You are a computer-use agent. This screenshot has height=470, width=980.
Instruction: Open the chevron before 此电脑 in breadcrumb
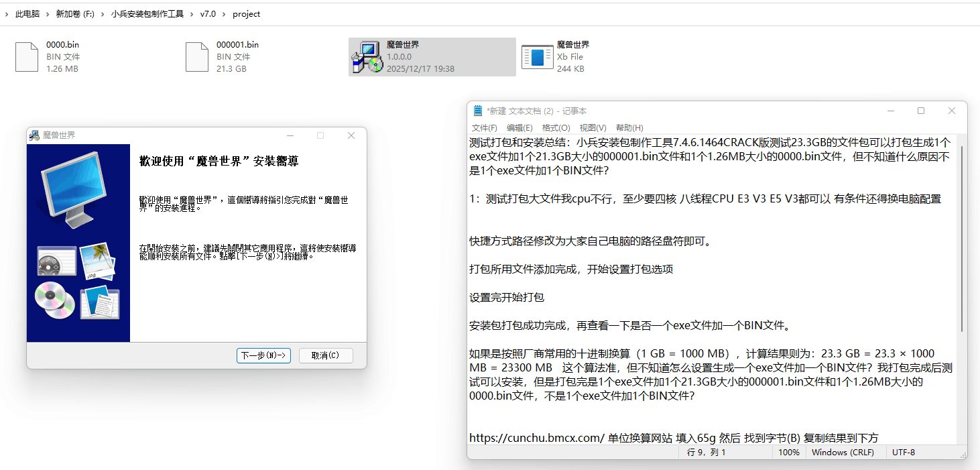(7, 13)
